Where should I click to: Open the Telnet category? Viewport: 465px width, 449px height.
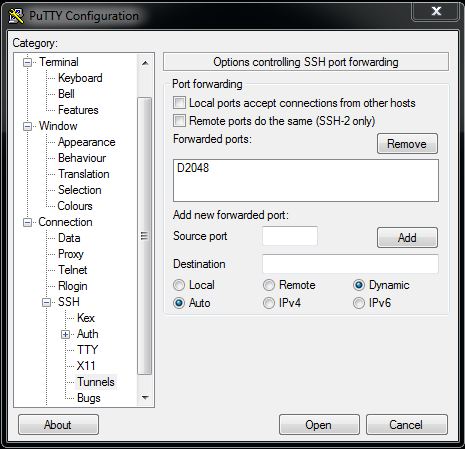coord(73,270)
